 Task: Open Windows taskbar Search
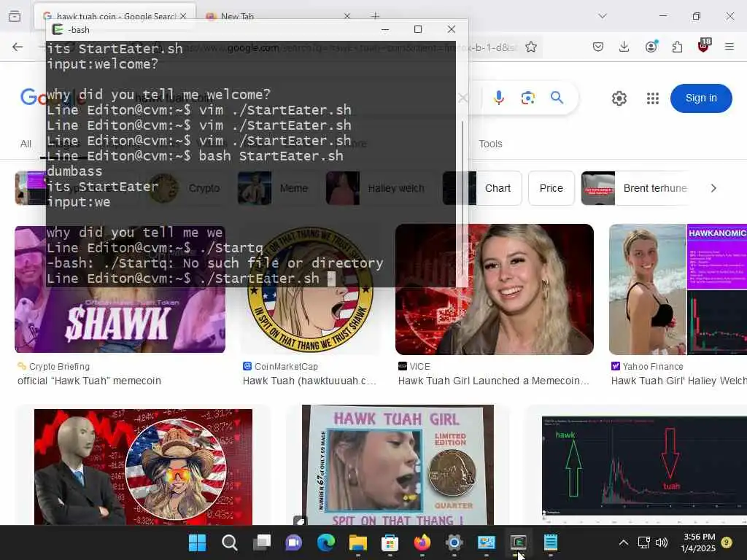point(229,542)
